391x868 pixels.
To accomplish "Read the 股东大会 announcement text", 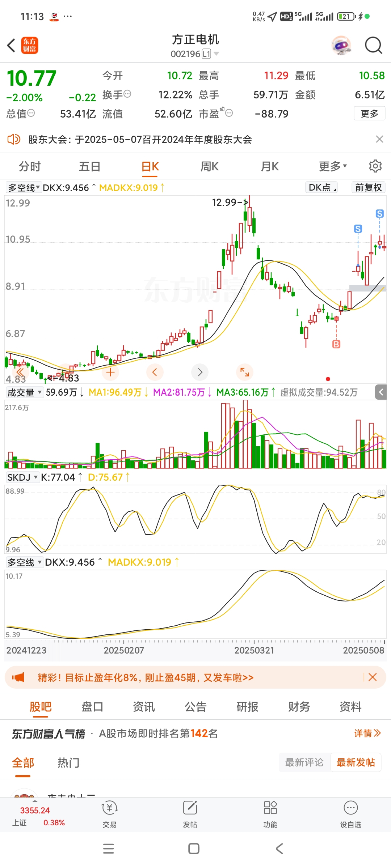I will pyautogui.click(x=140, y=140).
